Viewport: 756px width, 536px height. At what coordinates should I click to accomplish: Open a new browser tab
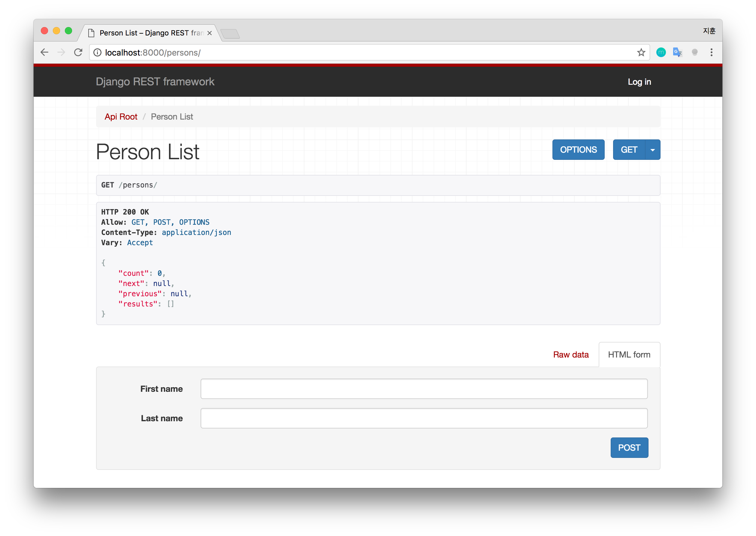click(230, 33)
